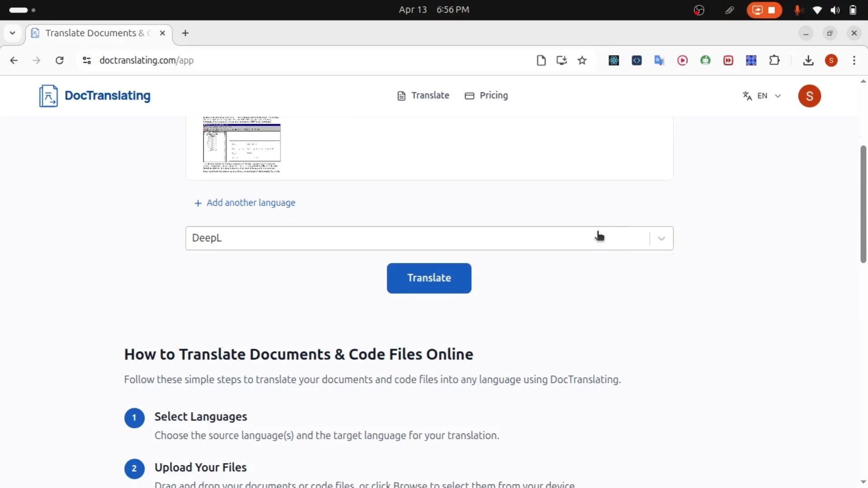The width and height of the screenshot is (868, 488).
Task: Open the browser downloads icon
Action: (808, 61)
